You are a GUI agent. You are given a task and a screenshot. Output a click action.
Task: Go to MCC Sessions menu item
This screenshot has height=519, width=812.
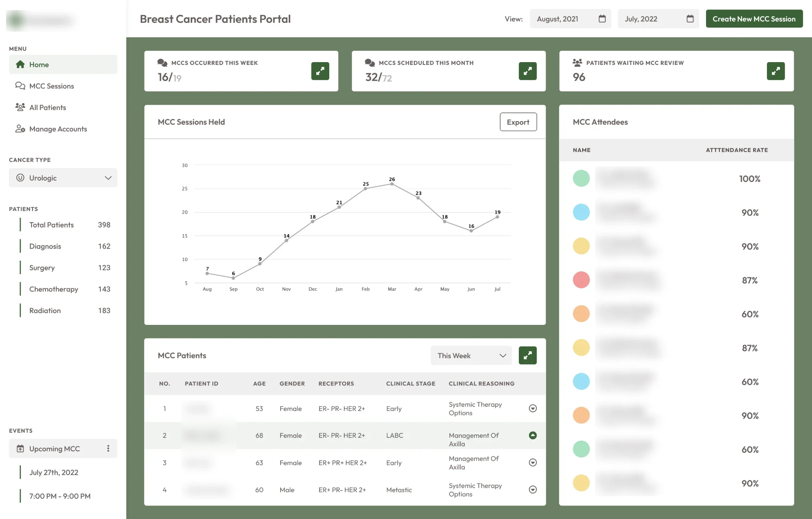pyautogui.click(x=63, y=86)
